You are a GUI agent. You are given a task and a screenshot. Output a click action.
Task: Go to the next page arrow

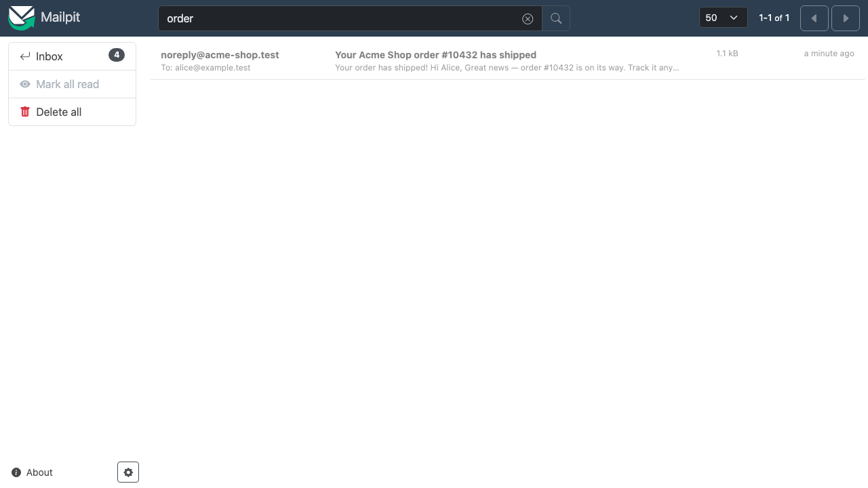846,18
